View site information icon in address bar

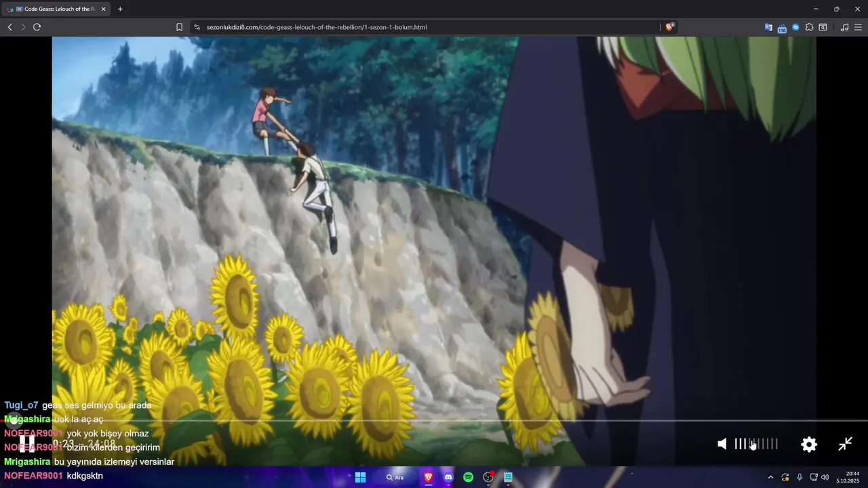(197, 27)
